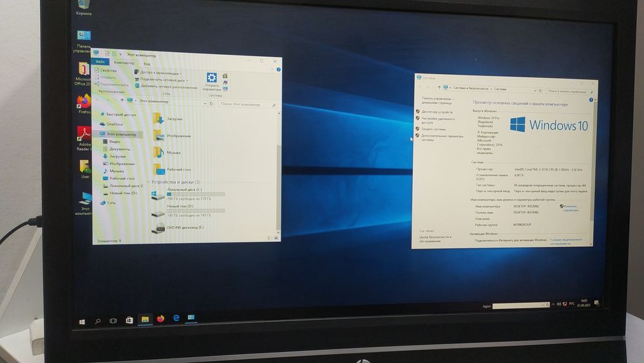Image resolution: width=644 pixels, height=363 pixels.
Task: Select Музыка in the navigation tree
Action: 113,171
